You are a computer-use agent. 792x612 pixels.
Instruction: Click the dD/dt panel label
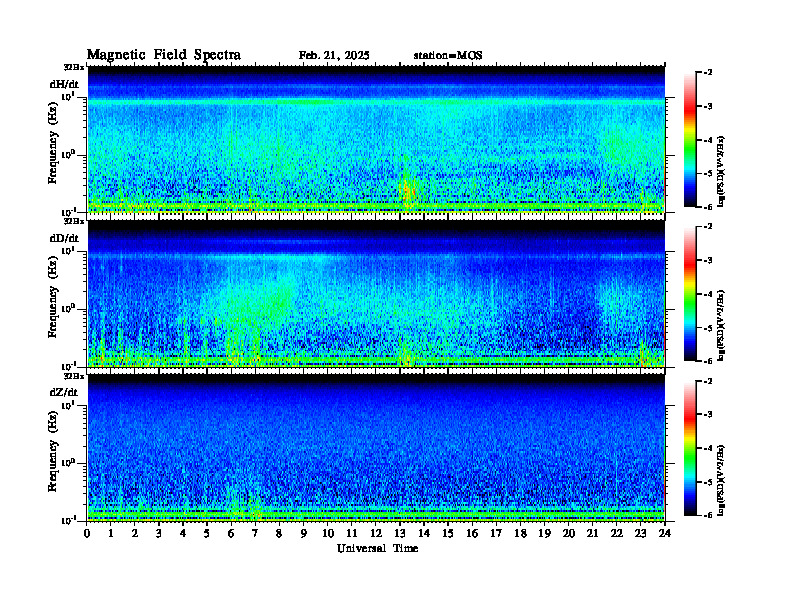tap(64, 238)
